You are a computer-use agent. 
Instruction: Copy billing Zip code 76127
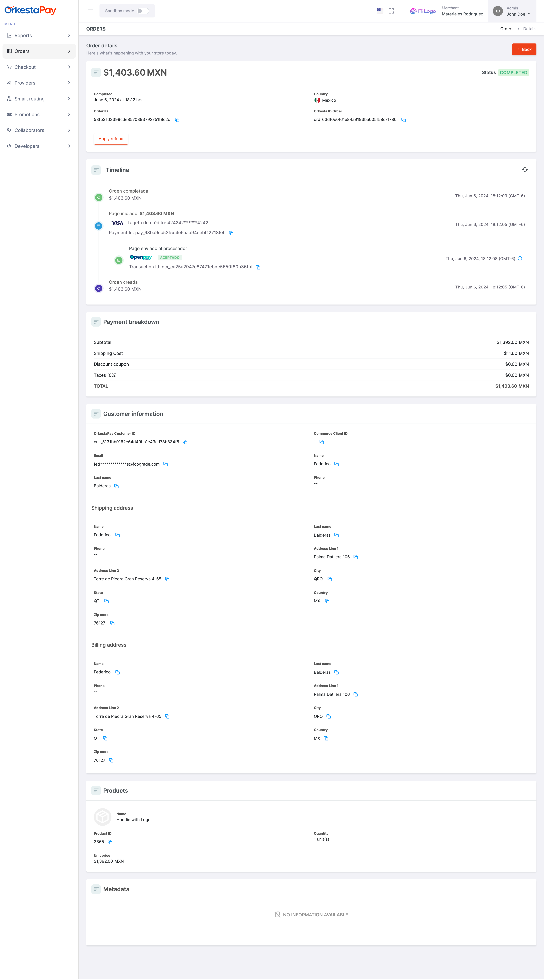tap(111, 761)
